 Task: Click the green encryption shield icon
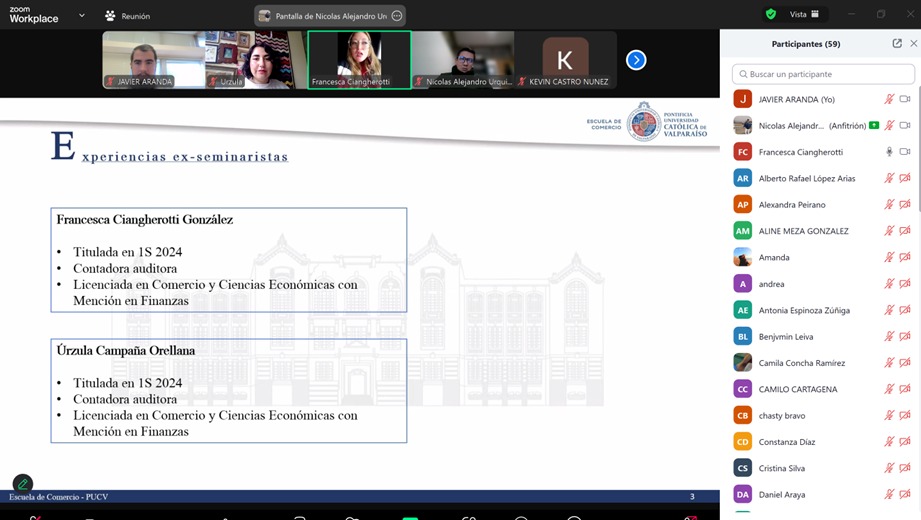tap(770, 15)
